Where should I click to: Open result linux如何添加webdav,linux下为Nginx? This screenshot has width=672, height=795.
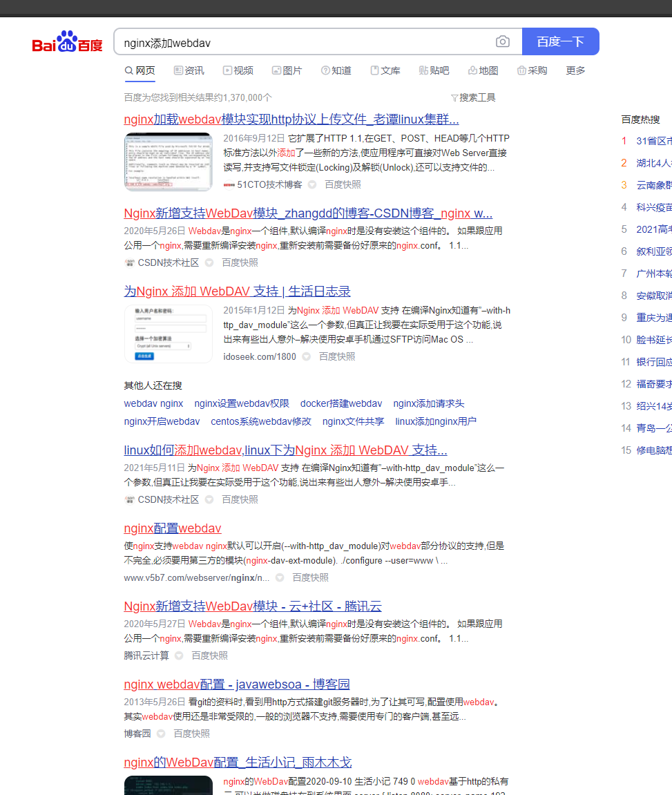tap(285, 450)
